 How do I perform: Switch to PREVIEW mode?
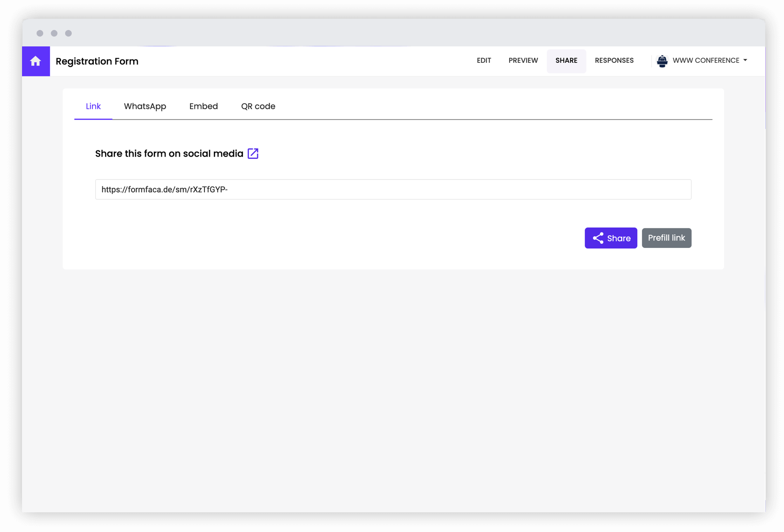pos(523,60)
